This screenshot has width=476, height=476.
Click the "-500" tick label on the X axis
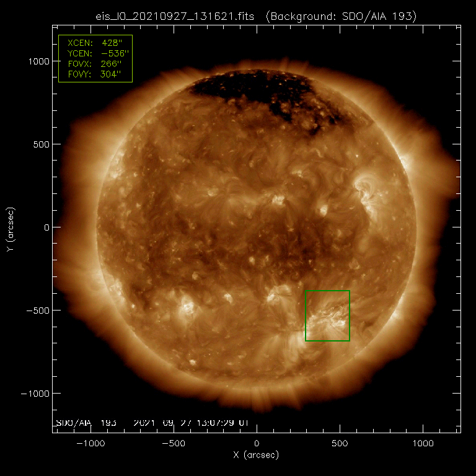click(174, 444)
